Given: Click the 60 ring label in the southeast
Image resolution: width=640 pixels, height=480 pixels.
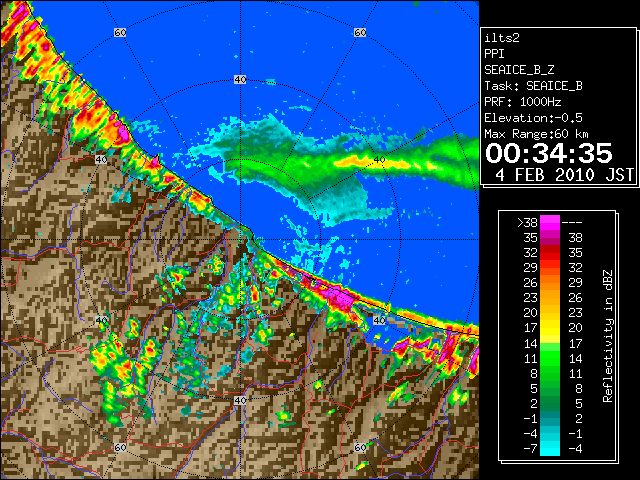Looking at the screenshot, I should click(x=360, y=448).
